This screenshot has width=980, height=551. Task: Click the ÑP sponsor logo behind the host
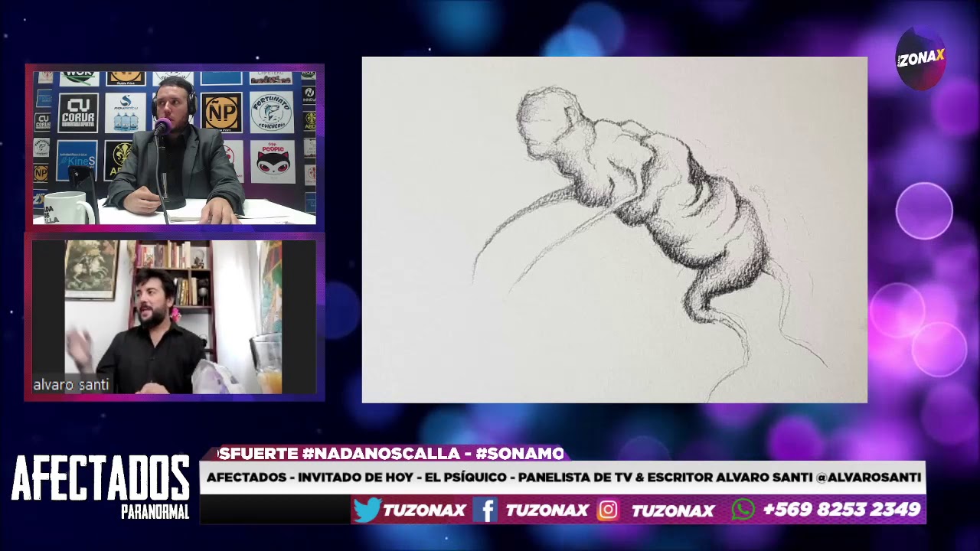tap(222, 112)
